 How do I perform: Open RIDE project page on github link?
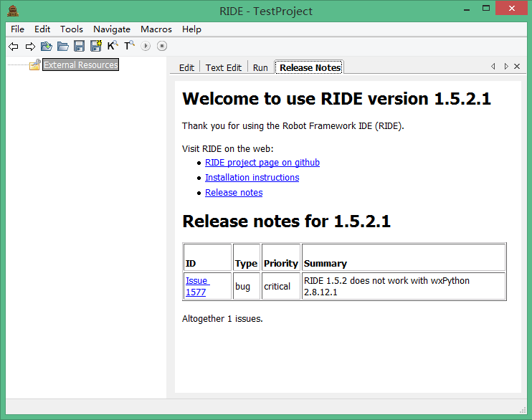tap(262, 163)
